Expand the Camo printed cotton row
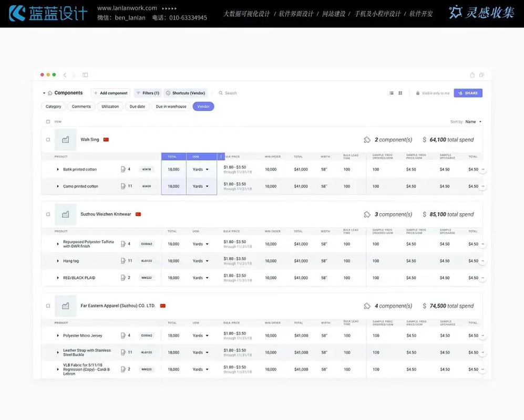The width and height of the screenshot is (524, 420). coord(58,186)
